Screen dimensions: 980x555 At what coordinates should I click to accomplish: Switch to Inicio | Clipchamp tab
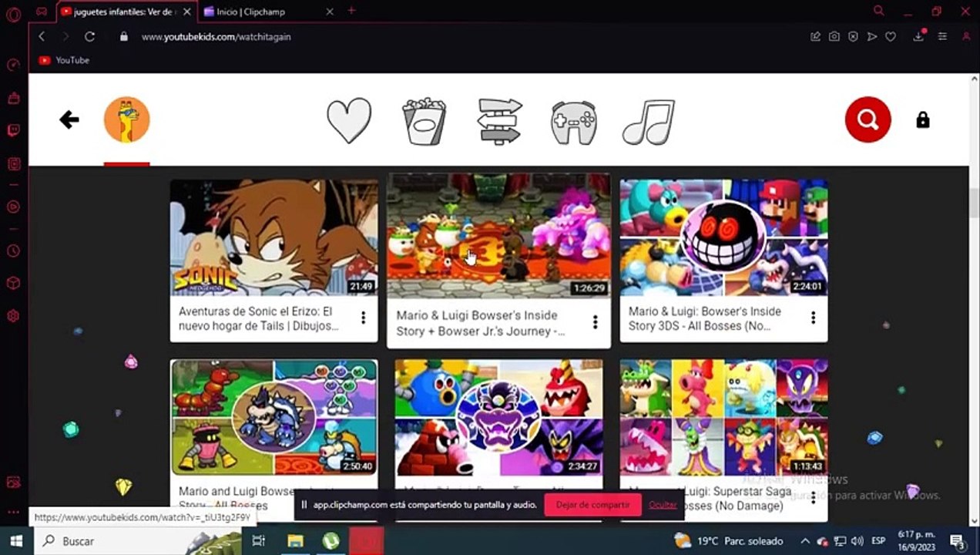(x=268, y=12)
